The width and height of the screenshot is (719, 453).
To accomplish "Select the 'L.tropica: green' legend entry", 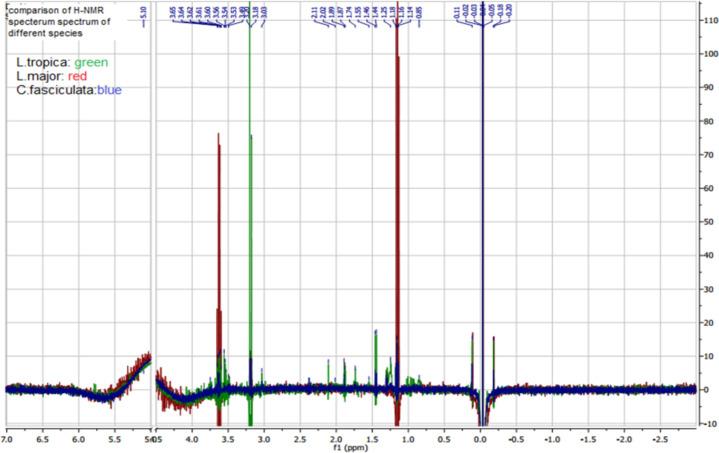I will [62, 62].
